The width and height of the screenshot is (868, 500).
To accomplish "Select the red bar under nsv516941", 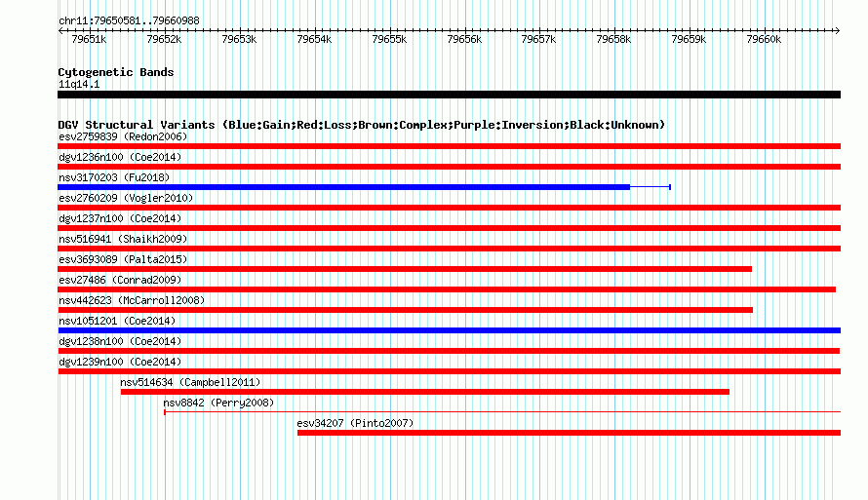I will click(449, 249).
